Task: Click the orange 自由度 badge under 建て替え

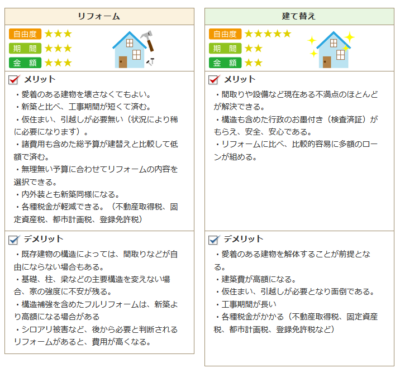Action: [225, 34]
